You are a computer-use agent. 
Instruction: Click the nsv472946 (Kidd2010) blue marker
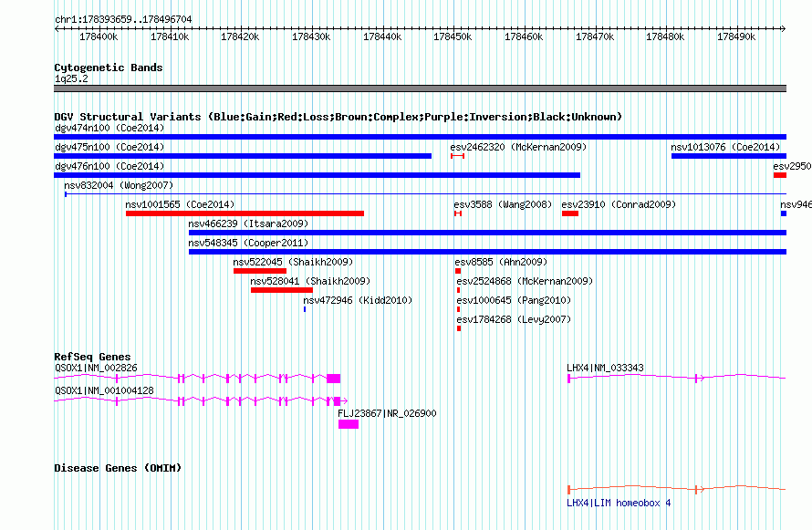(x=305, y=309)
